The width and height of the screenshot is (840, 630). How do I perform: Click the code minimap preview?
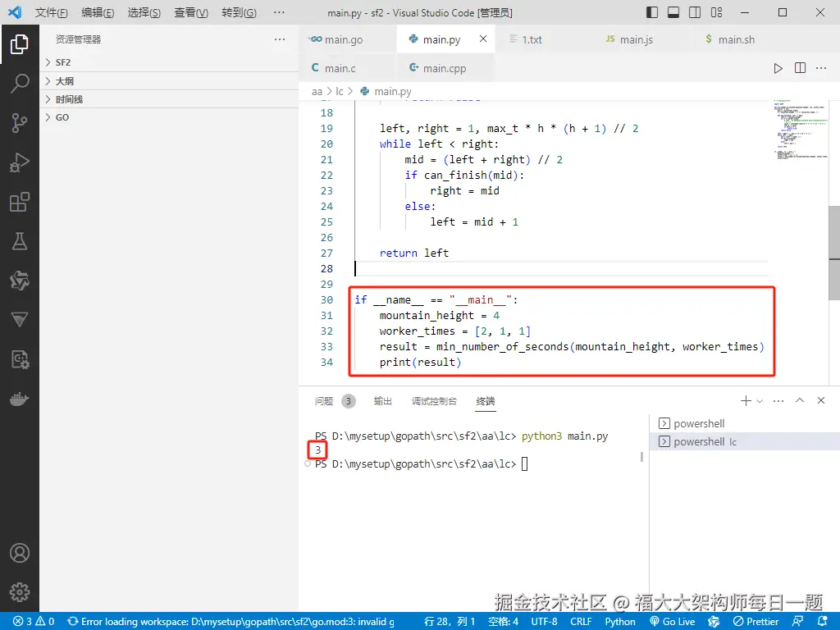click(800, 129)
